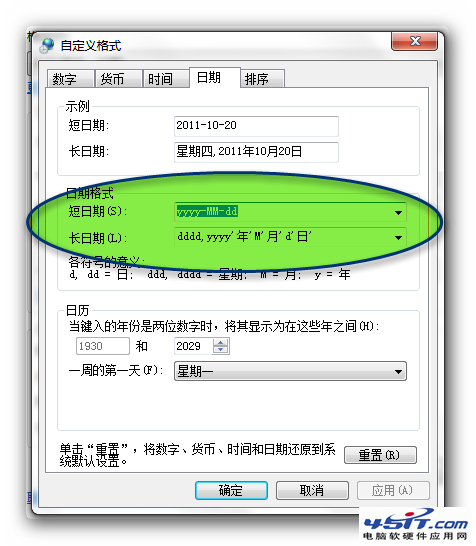
Task: Click the globe icon in title bar
Action: (47, 46)
